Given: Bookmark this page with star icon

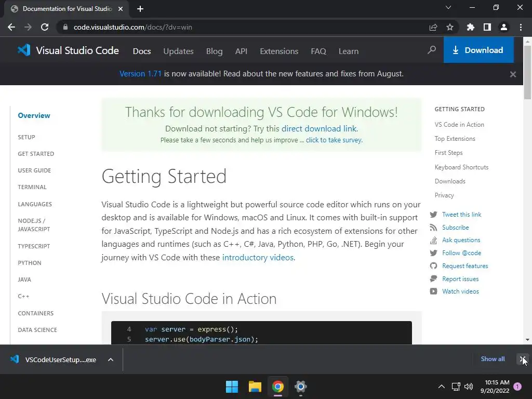Looking at the screenshot, I should click(450, 27).
